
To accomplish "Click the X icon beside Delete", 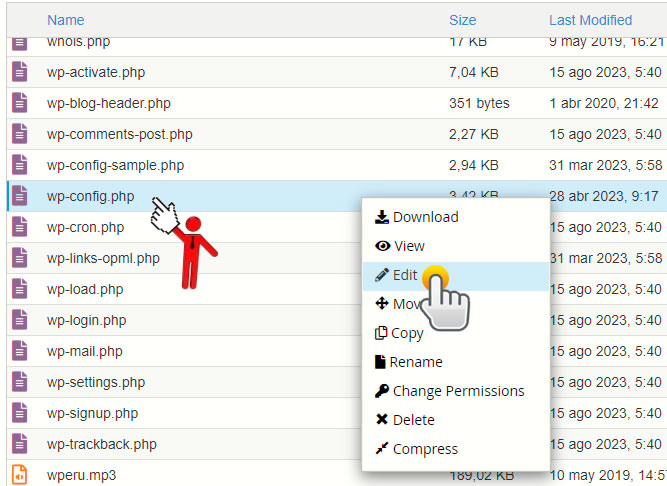I will 381,420.
